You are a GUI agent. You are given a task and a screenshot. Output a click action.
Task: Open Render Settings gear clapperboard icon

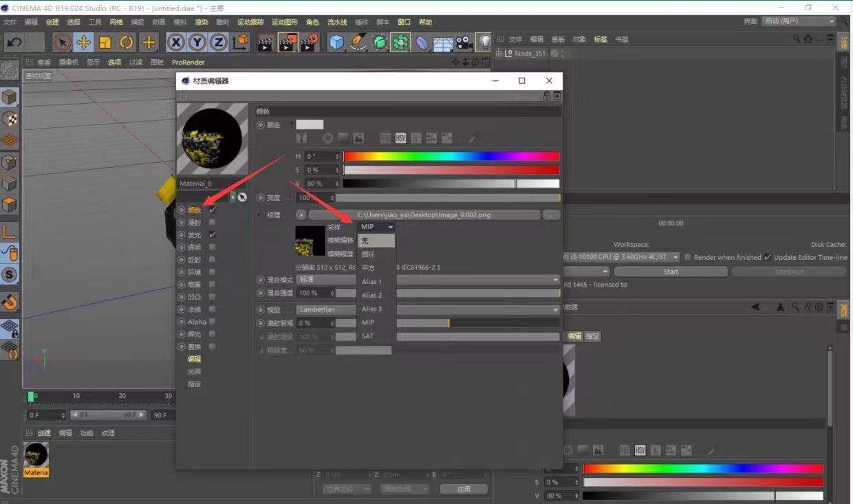coord(310,43)
